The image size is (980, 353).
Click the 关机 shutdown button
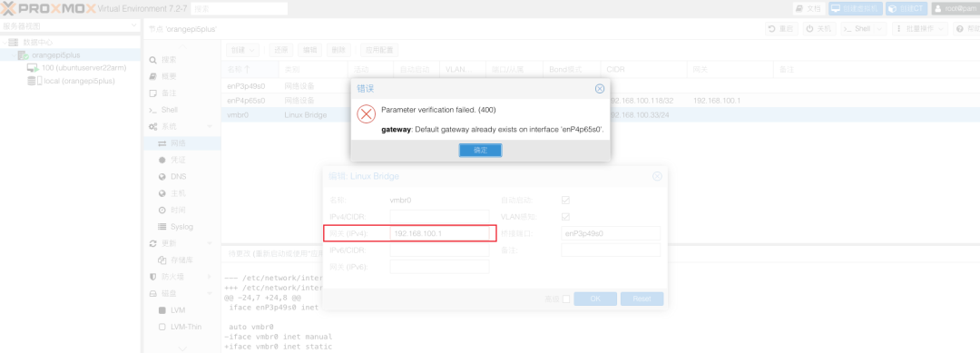(818, 29)
